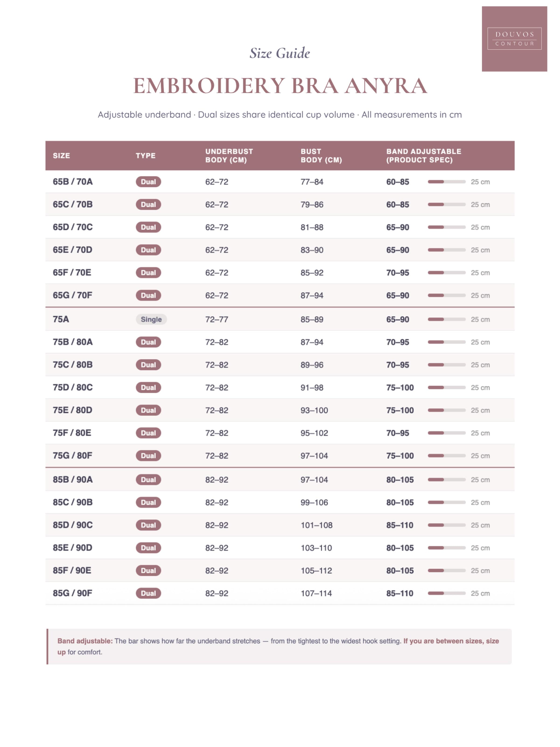Click the Embroidery Bra Anyra title

tap(280, 85)
